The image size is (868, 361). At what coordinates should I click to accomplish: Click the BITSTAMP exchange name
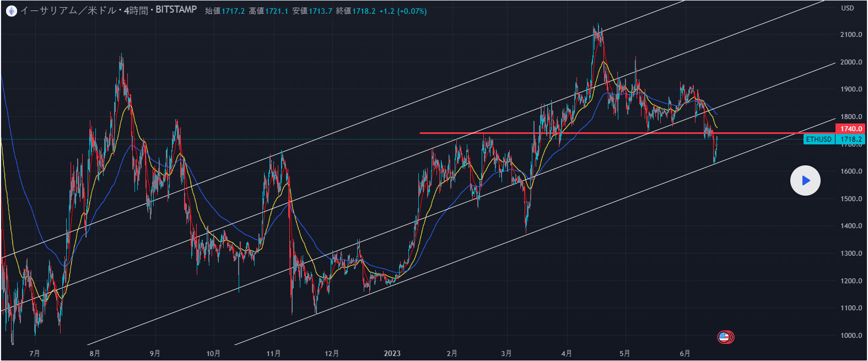click(176, 10)
